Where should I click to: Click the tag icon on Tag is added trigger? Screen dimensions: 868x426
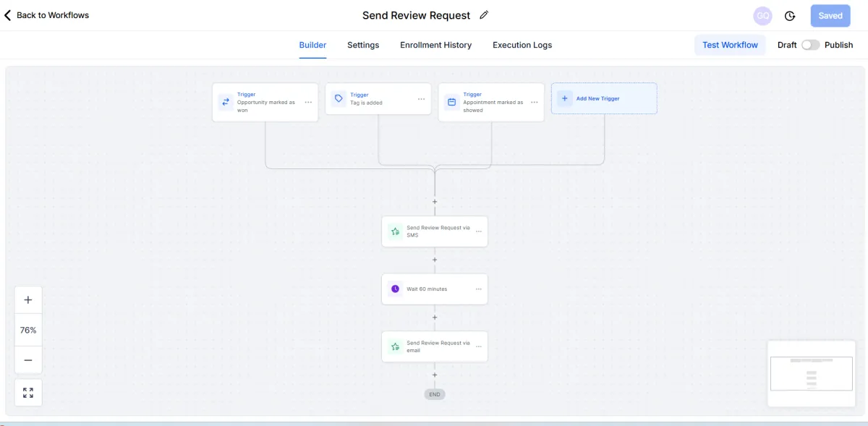pos(338,98)
